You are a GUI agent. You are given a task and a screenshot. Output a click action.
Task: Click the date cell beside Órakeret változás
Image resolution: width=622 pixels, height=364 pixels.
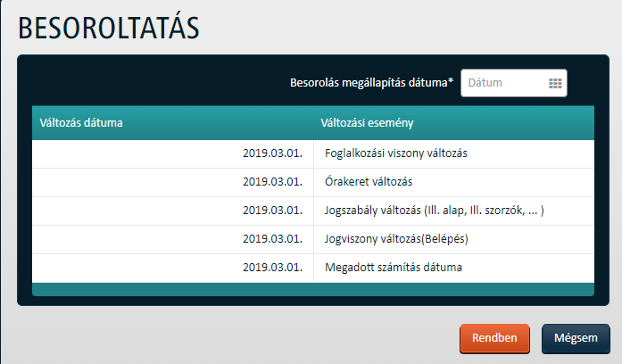pyautogui.click(x=173, y=182)
